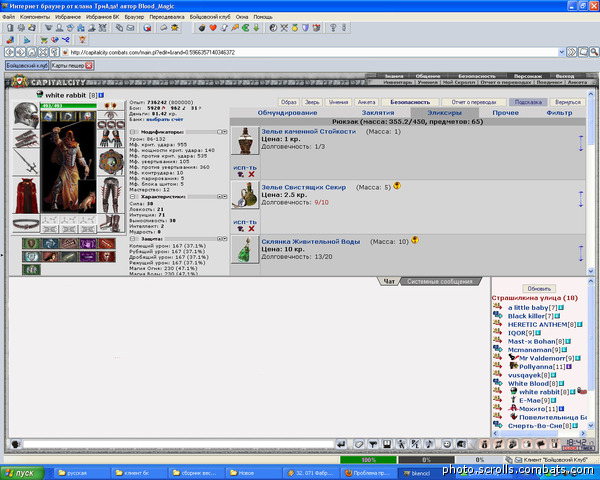Click move arrows for Зелье Свистящих Секир
Image resolution: width=600 pixels, height=480 pixels.
[581, 199]
